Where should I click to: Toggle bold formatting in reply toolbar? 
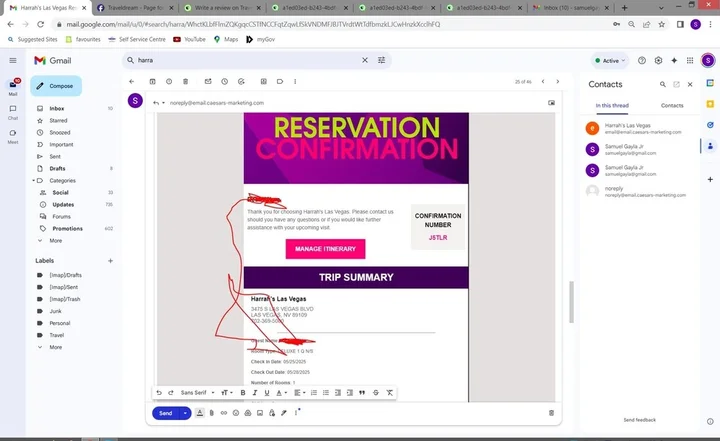coord(242,393)
